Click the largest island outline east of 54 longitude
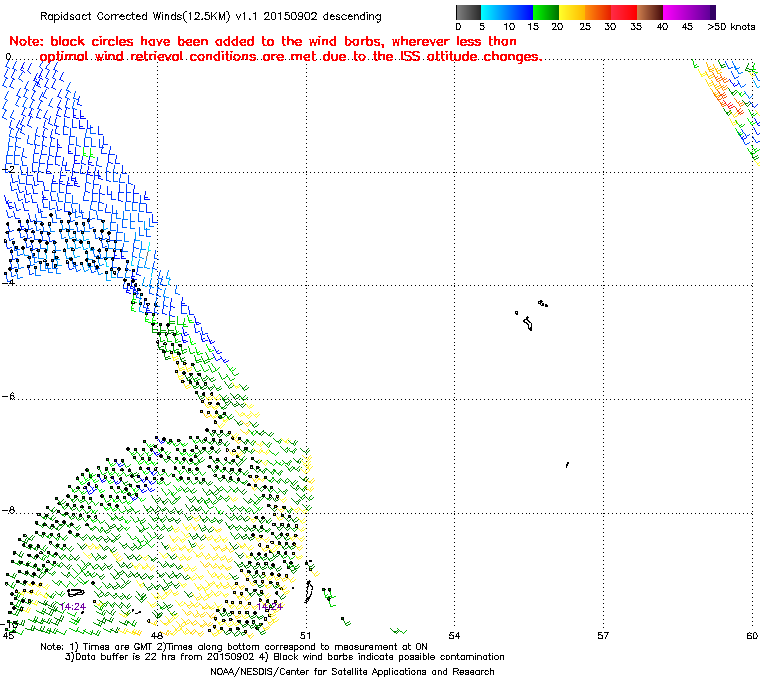 [x=528, y=323]
